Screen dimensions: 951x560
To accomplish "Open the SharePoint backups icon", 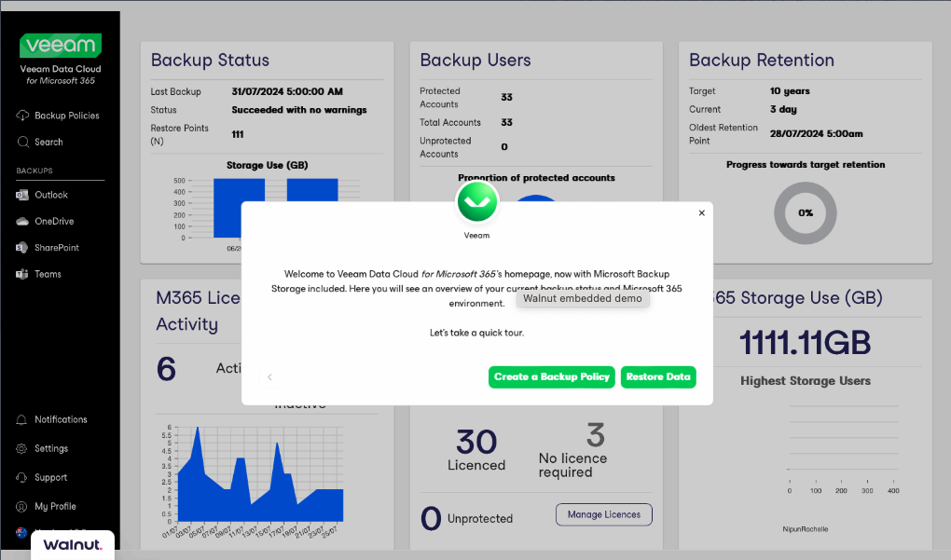I will tap(22, 248).
